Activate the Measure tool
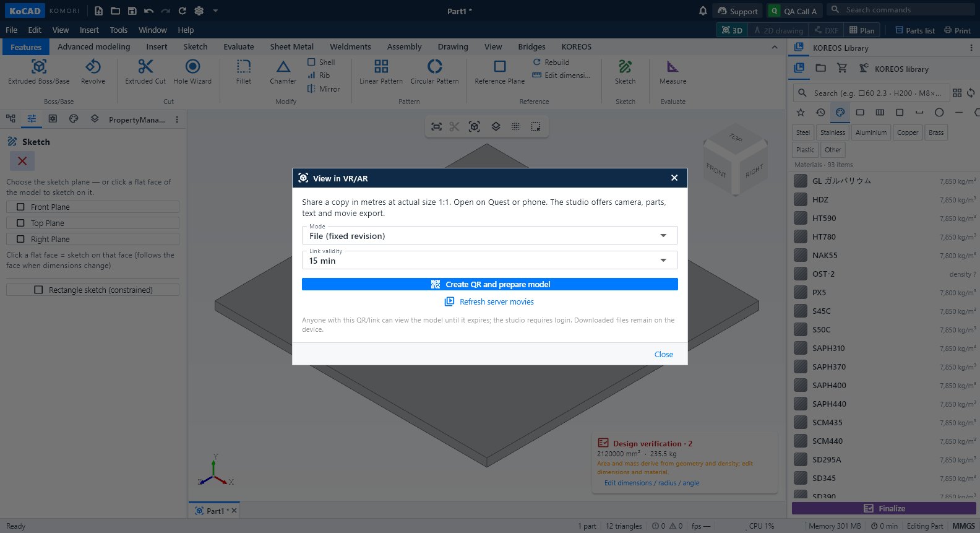 click(673, 72)
